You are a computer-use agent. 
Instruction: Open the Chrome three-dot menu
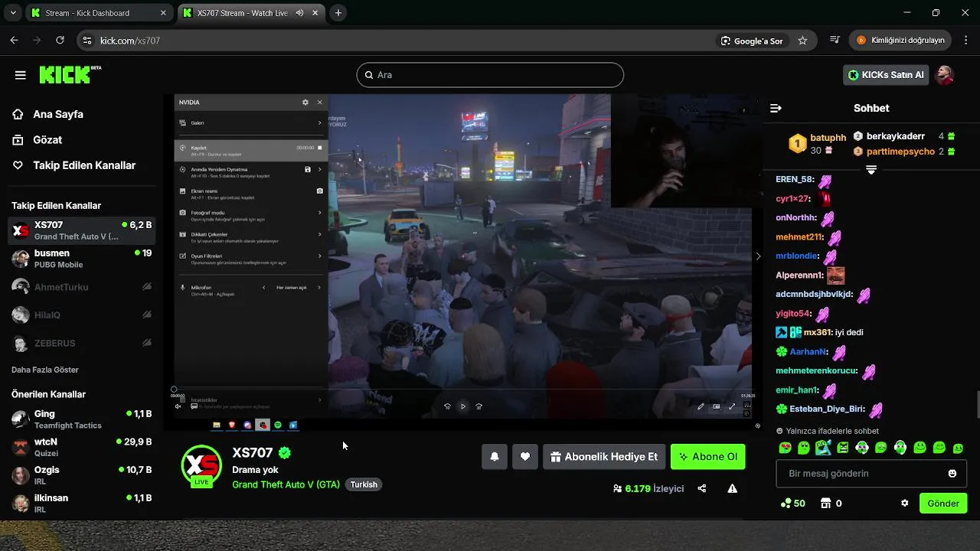click(966, 41)
